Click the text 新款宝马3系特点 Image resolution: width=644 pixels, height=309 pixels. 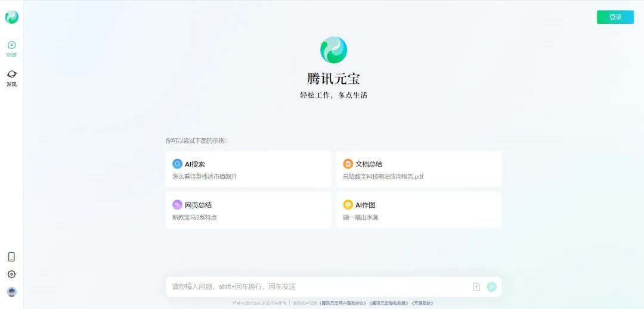click(194, 218)
